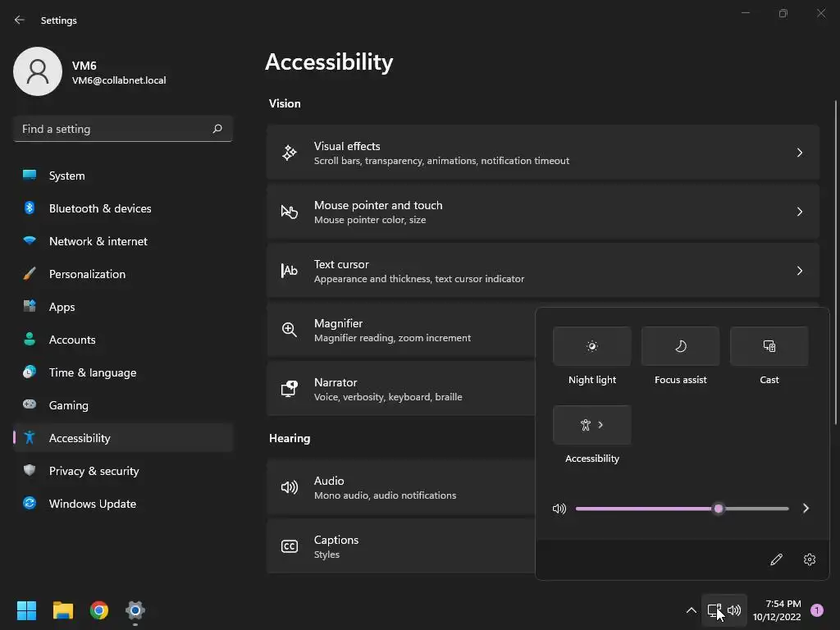Click the notification badge in system tray
Viewport: 840px width, 630px height.
tap(817, 610)
